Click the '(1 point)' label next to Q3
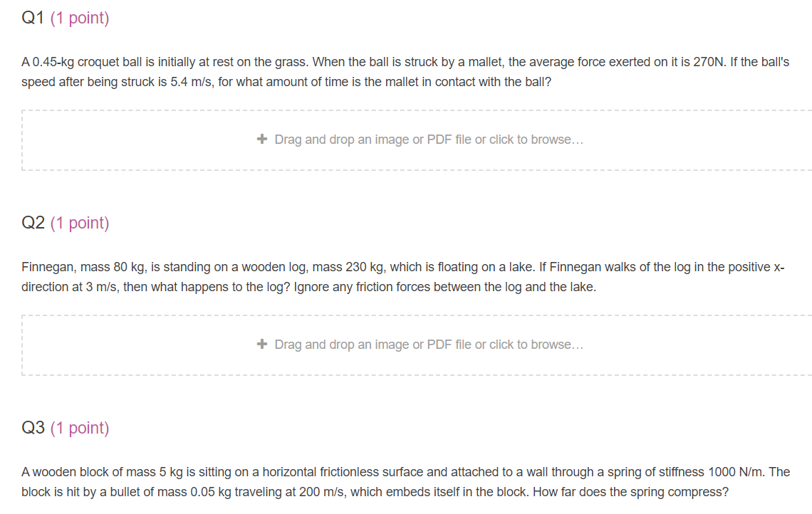The image size is (812, 514). pyautogui.click(x=79, y=427)
